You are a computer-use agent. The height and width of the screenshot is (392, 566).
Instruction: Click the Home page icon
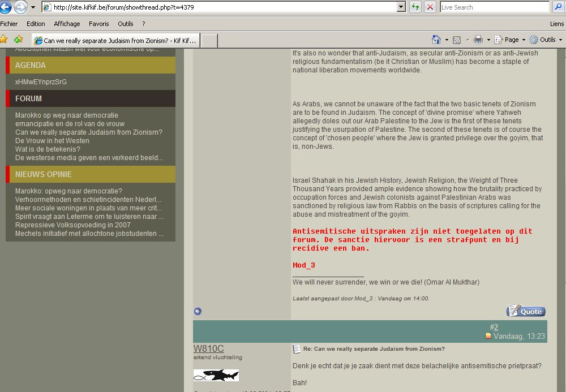click(436, 40)
